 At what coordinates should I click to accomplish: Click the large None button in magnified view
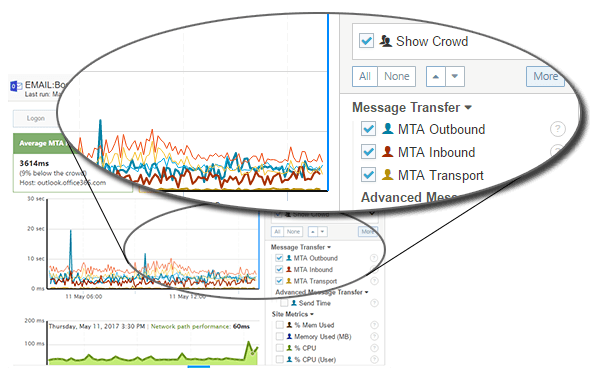397,76
